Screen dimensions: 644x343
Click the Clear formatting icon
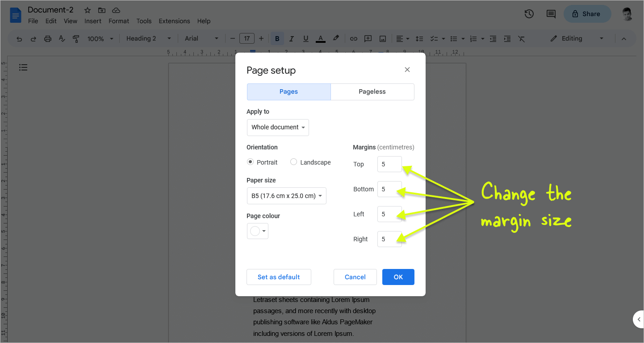click(521, 38)
